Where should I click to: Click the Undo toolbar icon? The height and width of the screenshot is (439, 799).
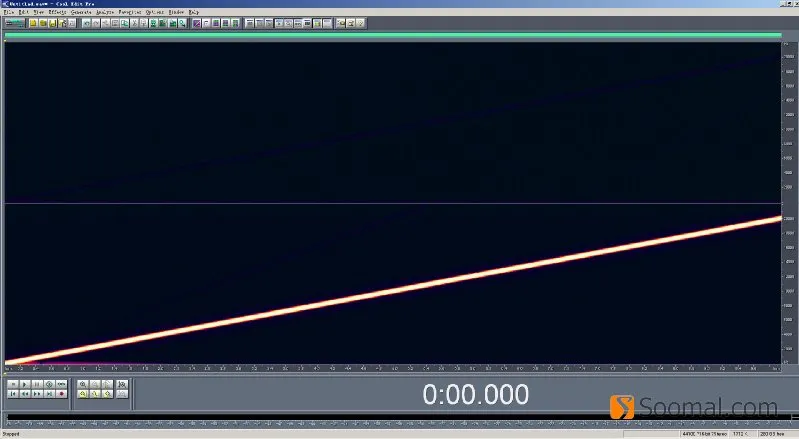point(87,23)
